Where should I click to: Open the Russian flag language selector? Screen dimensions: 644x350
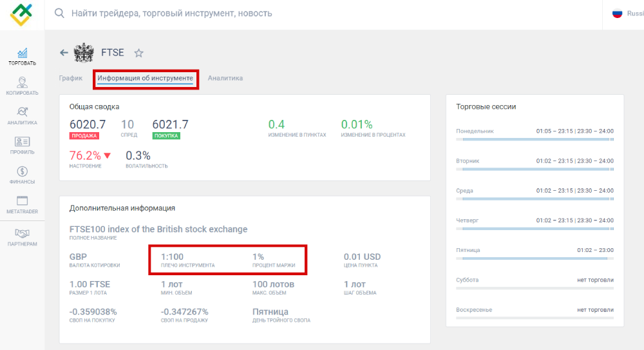click(x=618, y=14)
